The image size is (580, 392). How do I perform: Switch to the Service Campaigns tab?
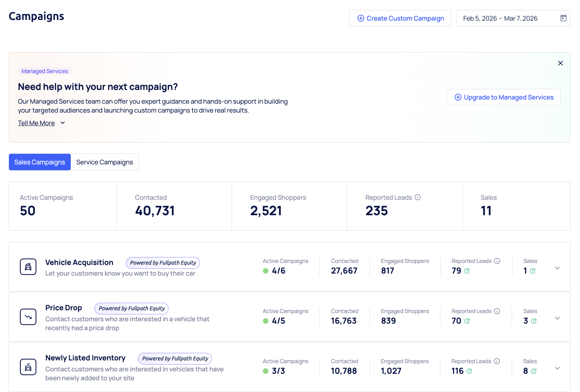click(x=104, y=162)
